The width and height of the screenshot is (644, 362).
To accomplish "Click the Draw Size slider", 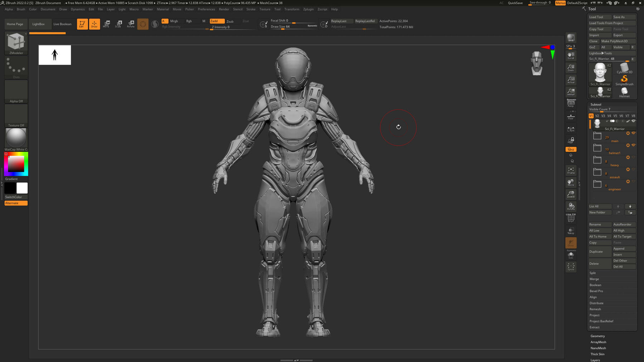I will pyautogui.click(x=293, y=27).
